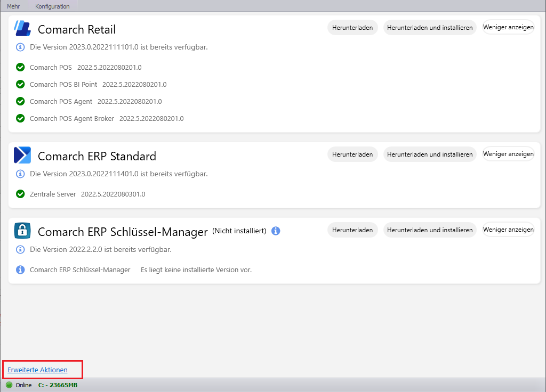Viewport: 546px width, 392px height.
Task: Click 'Die Version 2022.2.2.0 ist bereits verfügbar.'
Action: click(x=101, y=249)
